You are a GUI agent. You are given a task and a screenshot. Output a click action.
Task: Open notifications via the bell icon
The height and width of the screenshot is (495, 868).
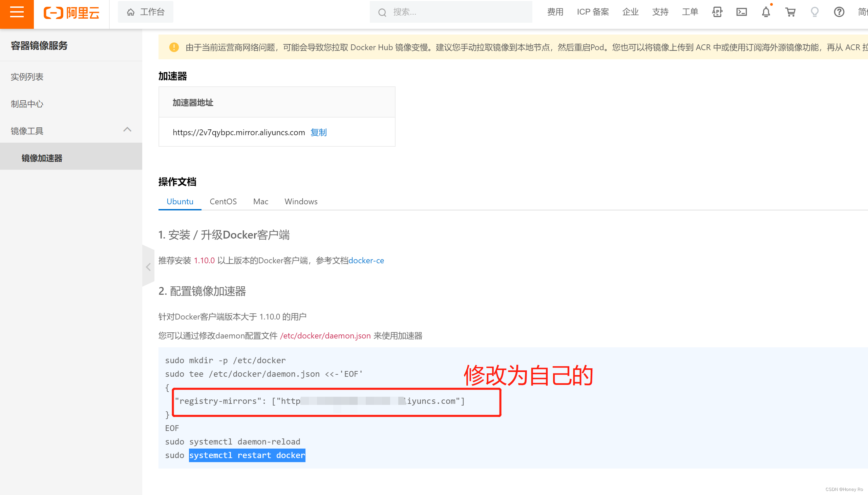click(x=766, y=12)
